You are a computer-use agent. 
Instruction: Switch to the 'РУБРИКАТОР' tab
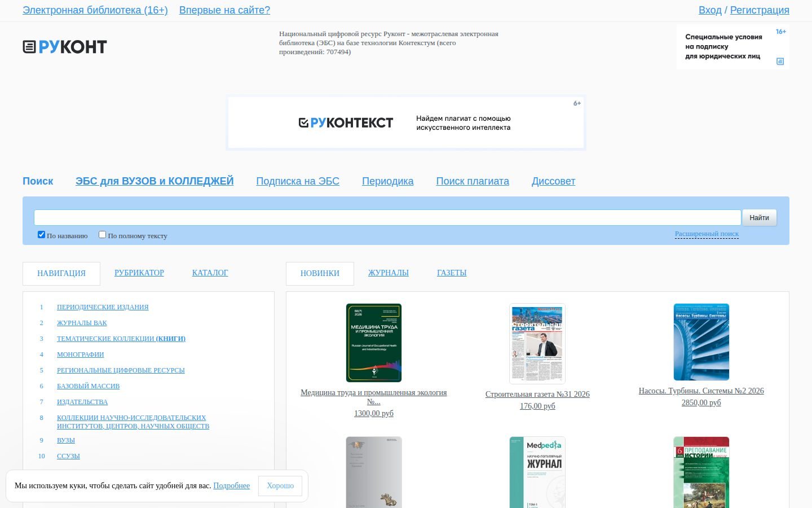point(139,273)
